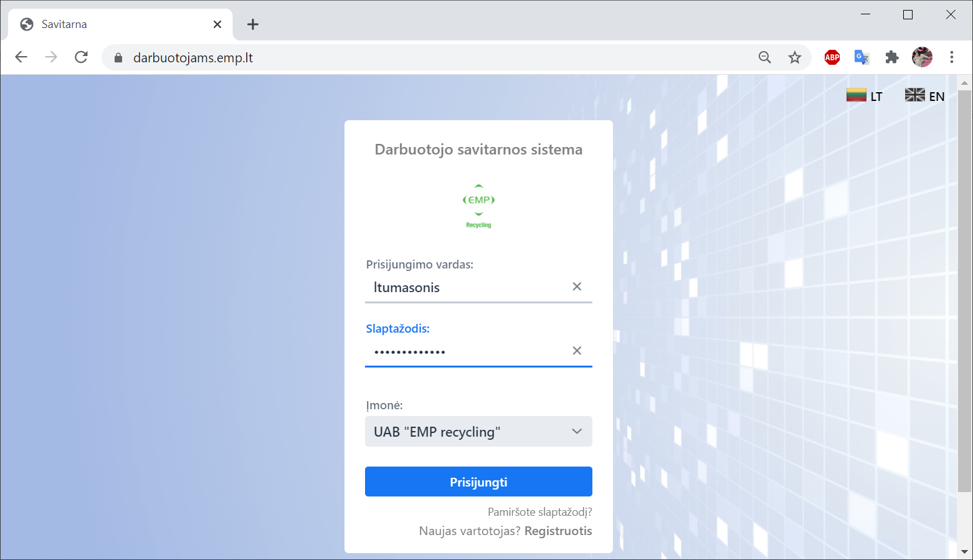
Task: View site security lock info
Action: pos(118,58)
